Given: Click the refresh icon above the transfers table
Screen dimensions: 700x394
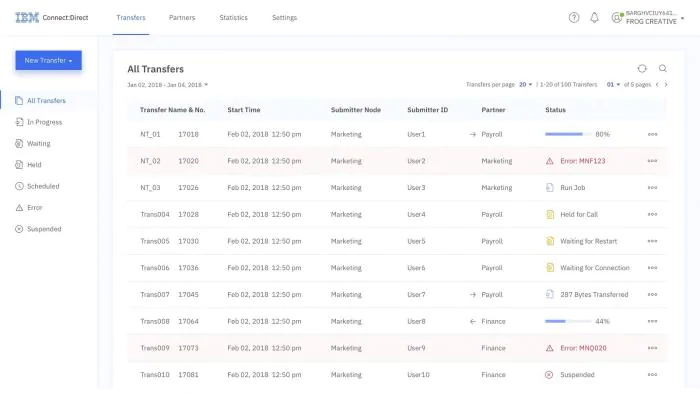Looking at the screenshot, I should 642,68.
